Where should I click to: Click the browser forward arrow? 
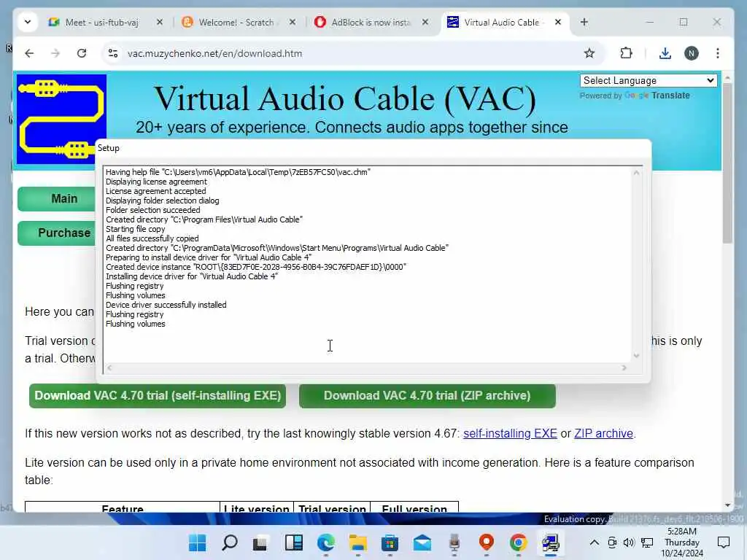(55, 53)
